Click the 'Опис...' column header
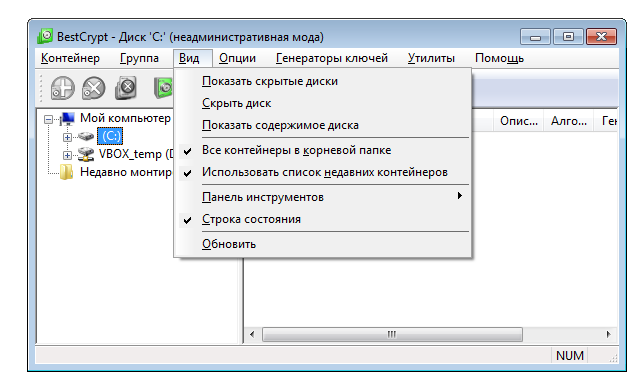 coord(519,121)
